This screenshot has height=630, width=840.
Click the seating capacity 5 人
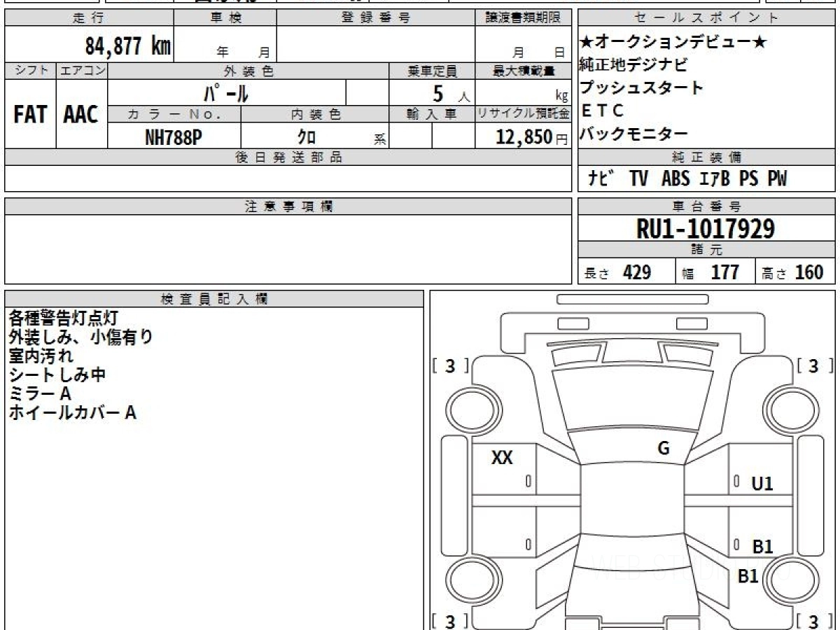[450, 93]
